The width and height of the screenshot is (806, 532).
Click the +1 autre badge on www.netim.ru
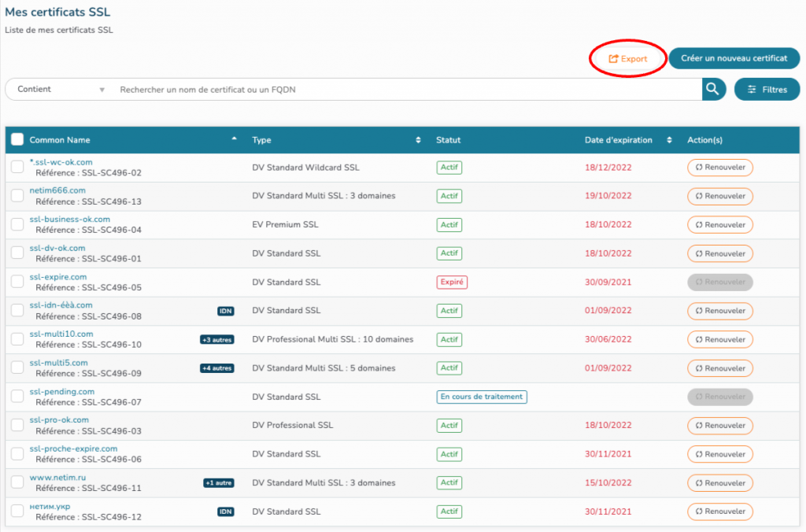coord(219,483)
